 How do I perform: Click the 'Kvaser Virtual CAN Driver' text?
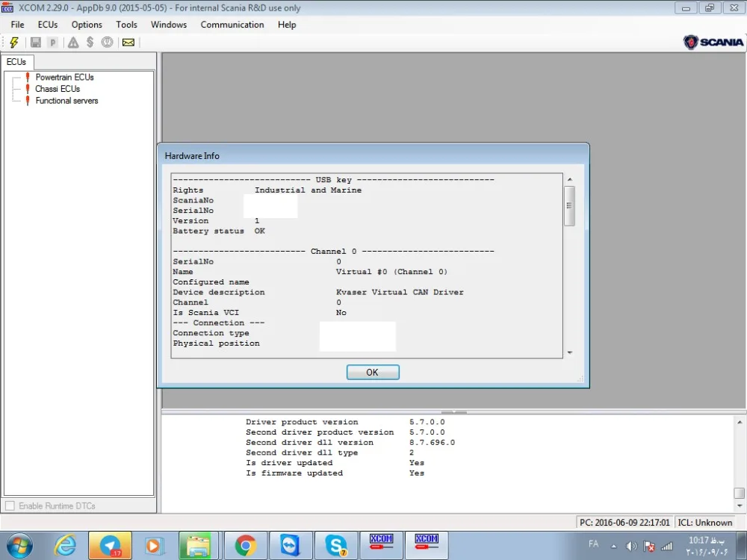pyautogui.click(x=400, y=293)
